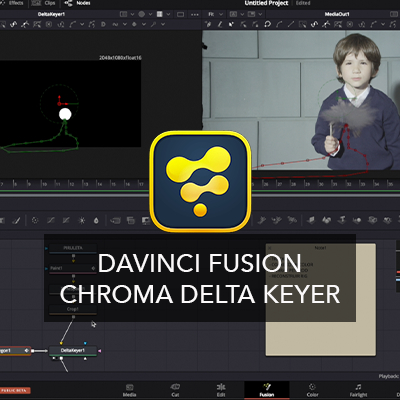
Task: Select the Fusion page tab
Action: coord(267,390)
